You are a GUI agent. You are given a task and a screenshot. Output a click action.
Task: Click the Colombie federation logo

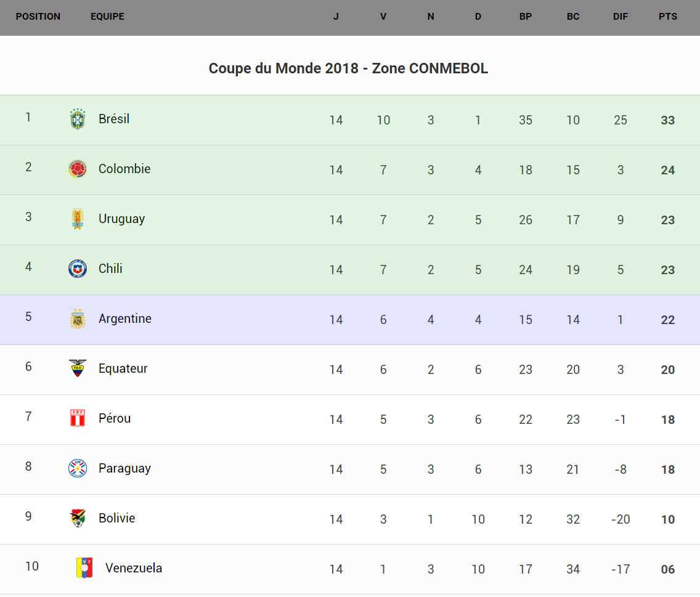[x=78, y=169]
